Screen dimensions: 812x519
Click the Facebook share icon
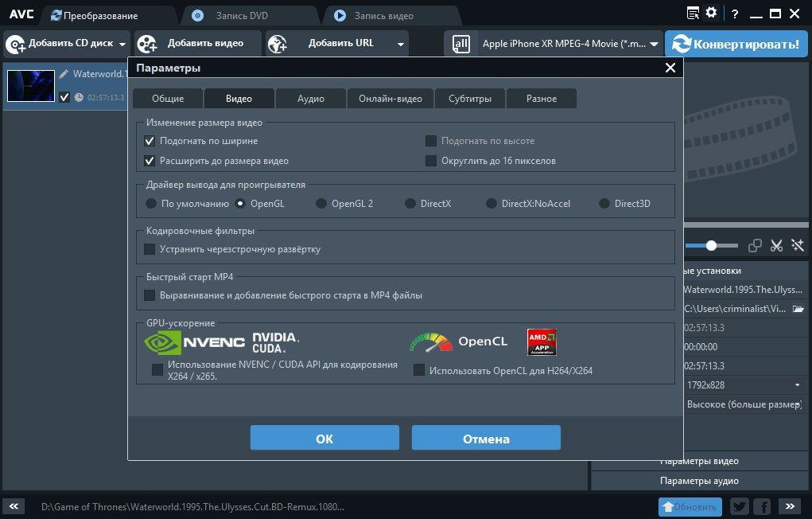tap(761, 506)
